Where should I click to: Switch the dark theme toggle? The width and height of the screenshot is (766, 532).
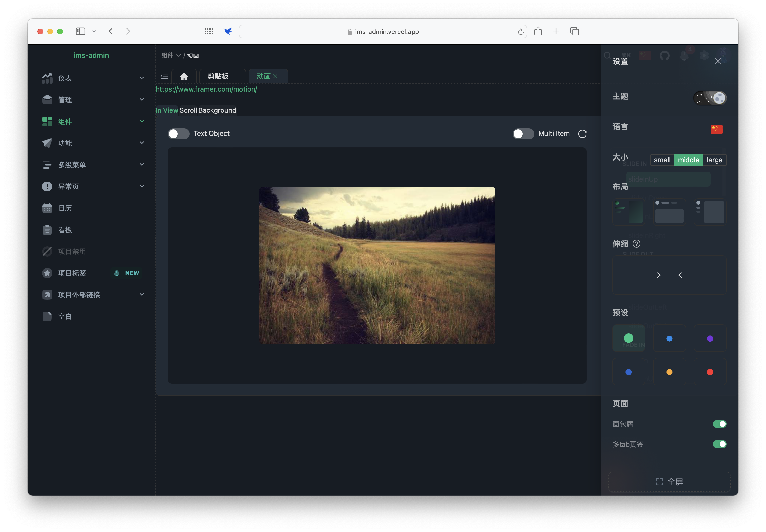(x=710, y=98)
